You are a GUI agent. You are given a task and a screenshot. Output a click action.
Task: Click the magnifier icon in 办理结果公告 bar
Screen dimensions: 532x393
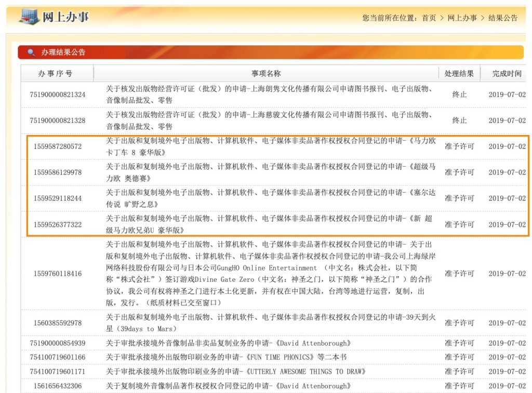click(x=31, y=52)
